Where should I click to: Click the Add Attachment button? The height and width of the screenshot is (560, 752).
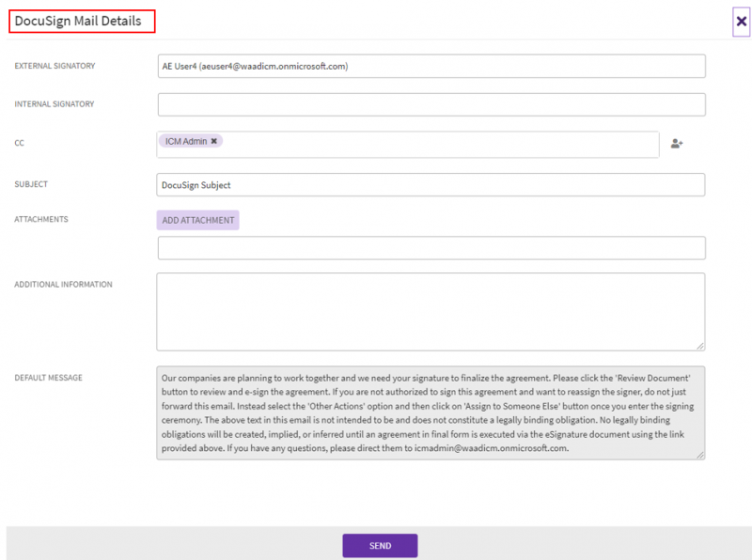(197, 220)
